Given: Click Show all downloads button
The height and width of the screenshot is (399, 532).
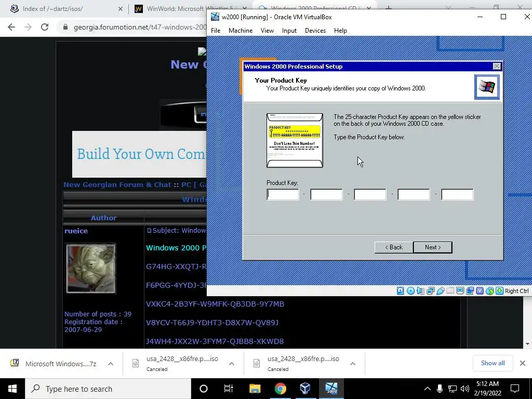Looking at the screenshot, I should pyautogui.click(x=493, y=363).
